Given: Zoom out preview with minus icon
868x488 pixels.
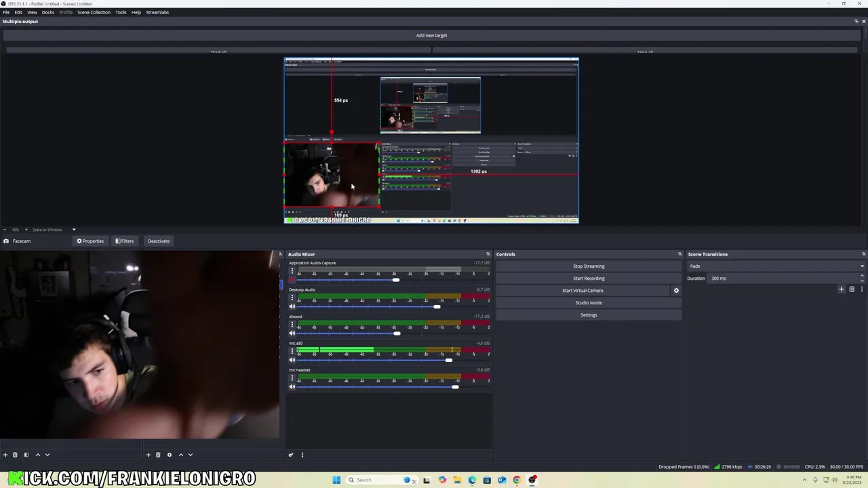Looking at the screenshot, I should (x=5, y=230).
